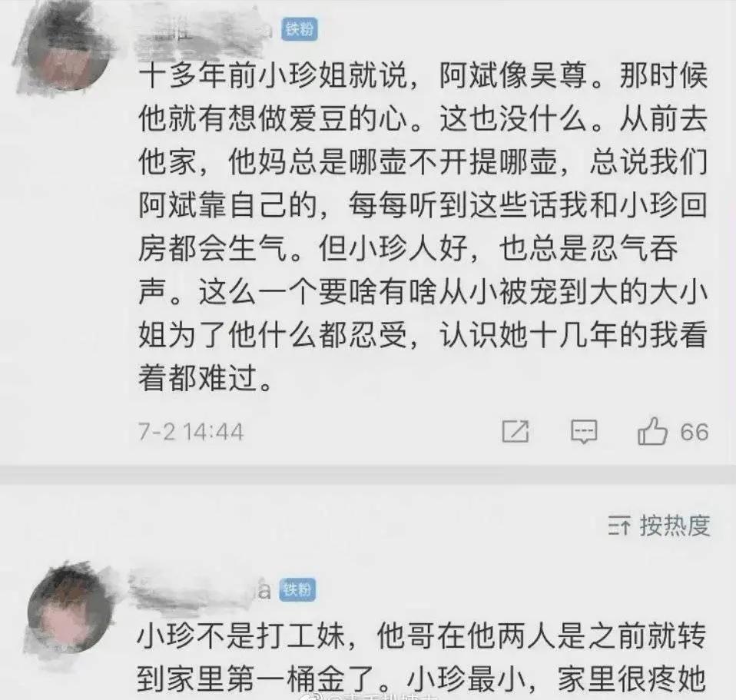The image size is (736, 700).
Task: Tap second comment line starting 小珍不是打工妹
Action: 422,635
